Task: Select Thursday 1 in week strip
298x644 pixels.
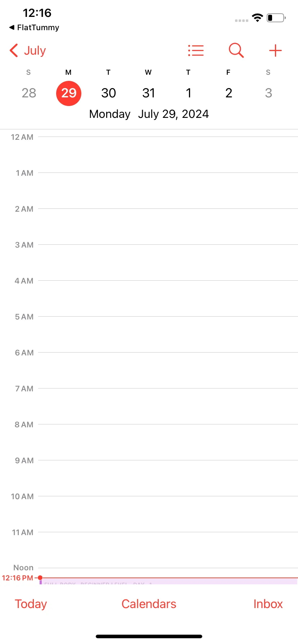Action: click(x=188, y=93)
